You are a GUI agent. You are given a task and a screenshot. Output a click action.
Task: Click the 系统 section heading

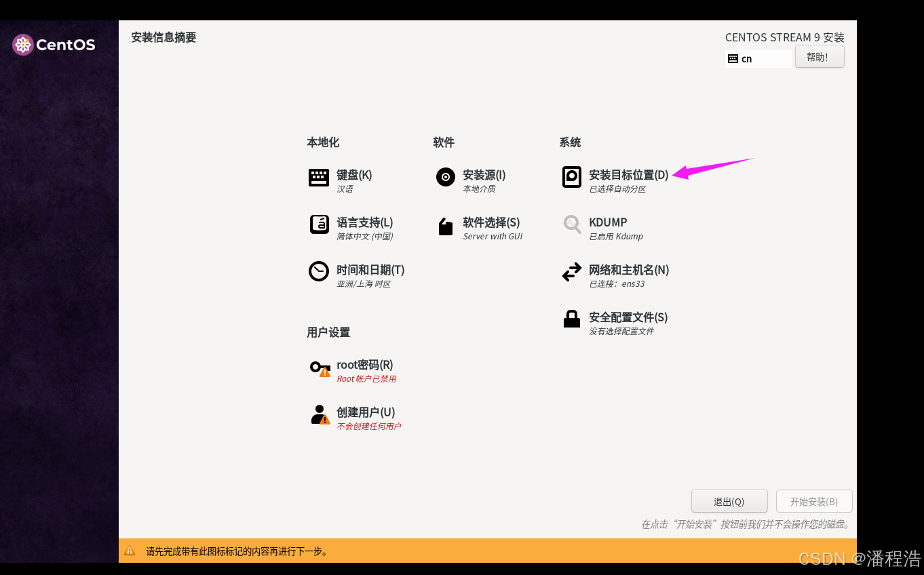tap(570, 142)
